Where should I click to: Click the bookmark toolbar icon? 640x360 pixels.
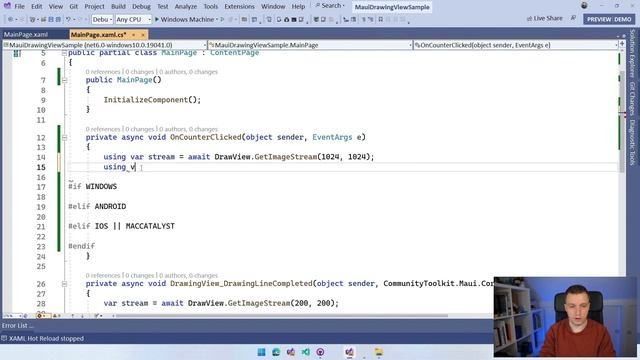tap(380, 19)
